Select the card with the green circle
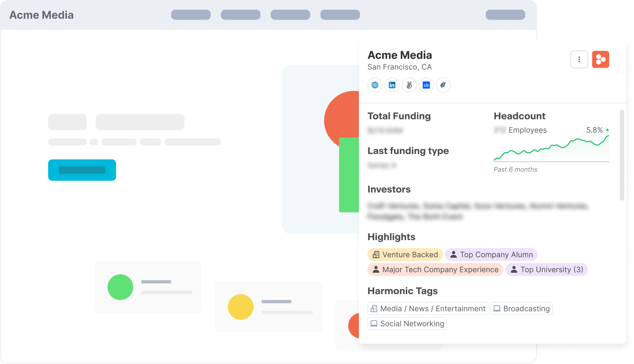This screenshot has width=634, height=364. click(x=148, y=287)
